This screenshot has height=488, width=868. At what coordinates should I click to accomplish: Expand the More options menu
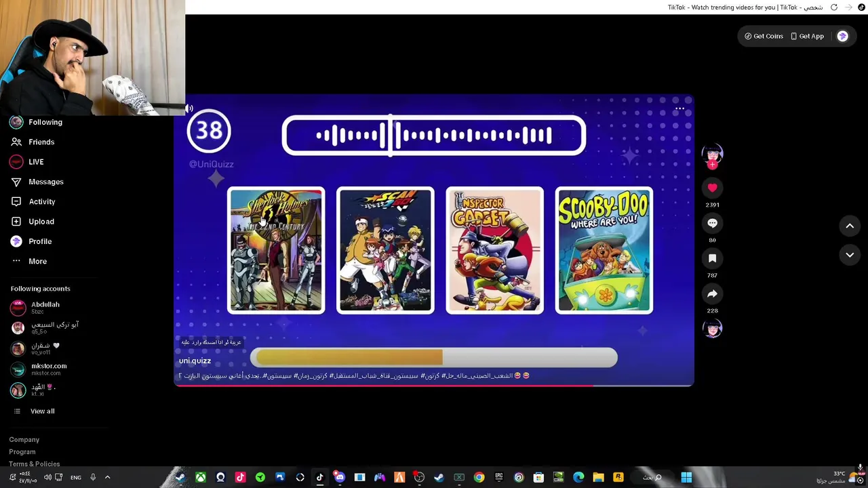(x=28, y=261)
